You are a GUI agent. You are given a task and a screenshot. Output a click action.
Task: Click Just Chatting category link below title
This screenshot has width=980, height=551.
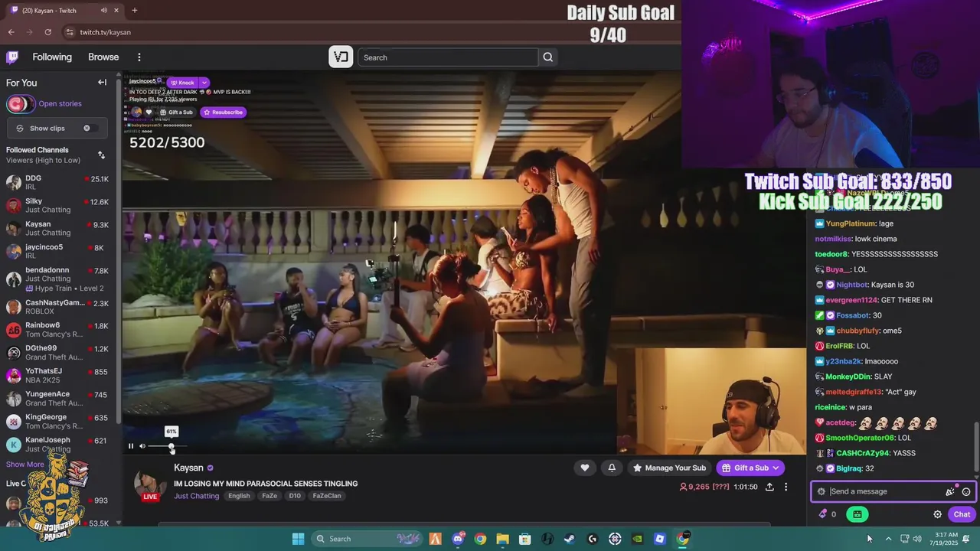point(196,496)
